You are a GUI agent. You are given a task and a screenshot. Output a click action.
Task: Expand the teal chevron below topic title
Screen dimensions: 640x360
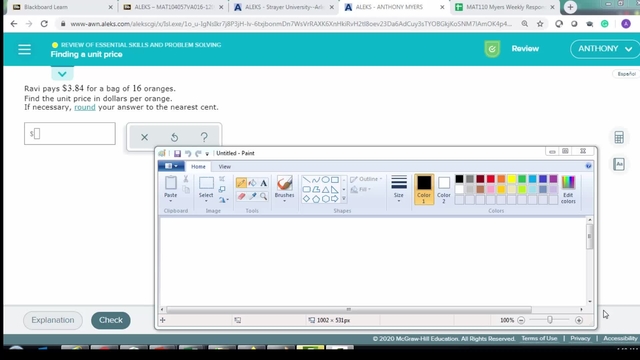(62, 74)
